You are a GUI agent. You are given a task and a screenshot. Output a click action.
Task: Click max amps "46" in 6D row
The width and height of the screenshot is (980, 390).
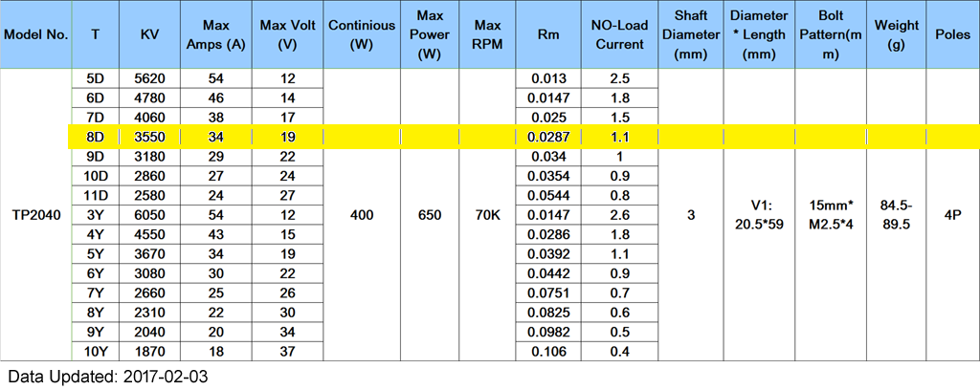pos(216,97)
